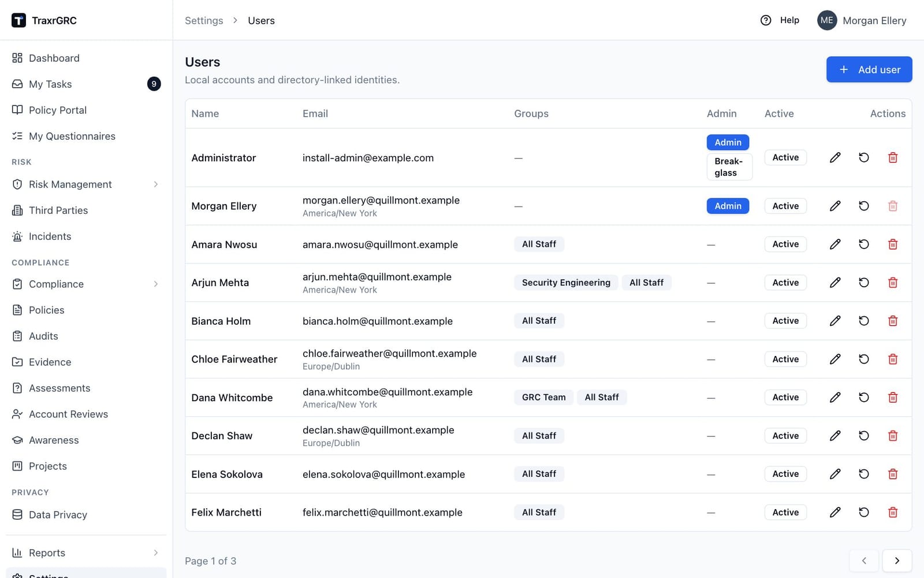
Task: Delete Arjun Mehta trash icon
Action: [x=893, y=283]
